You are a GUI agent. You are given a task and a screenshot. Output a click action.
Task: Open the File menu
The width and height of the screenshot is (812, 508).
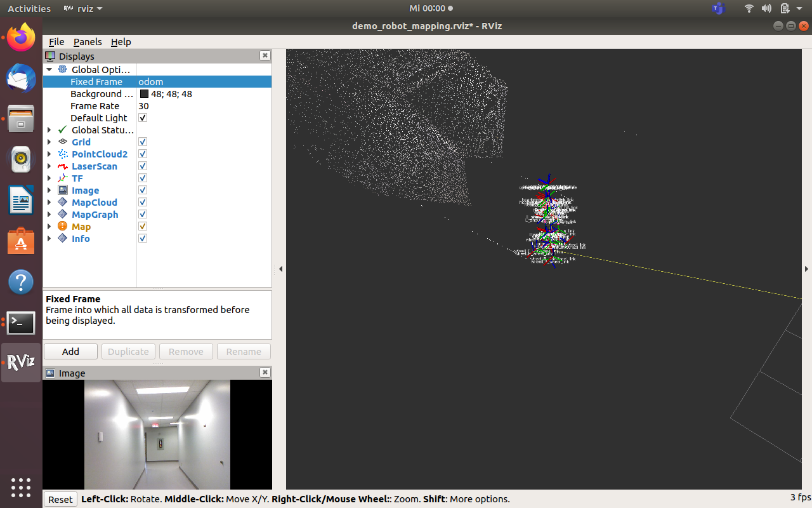pos(56,42)
